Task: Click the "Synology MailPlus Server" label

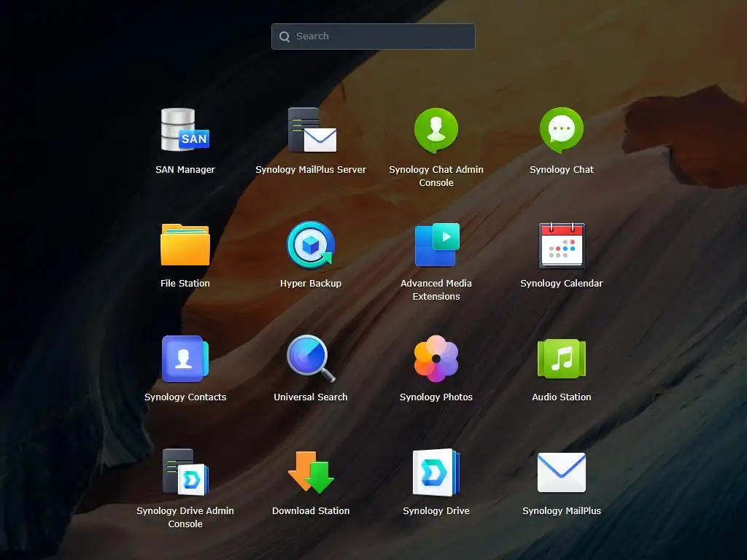Action: click(311, 169)
